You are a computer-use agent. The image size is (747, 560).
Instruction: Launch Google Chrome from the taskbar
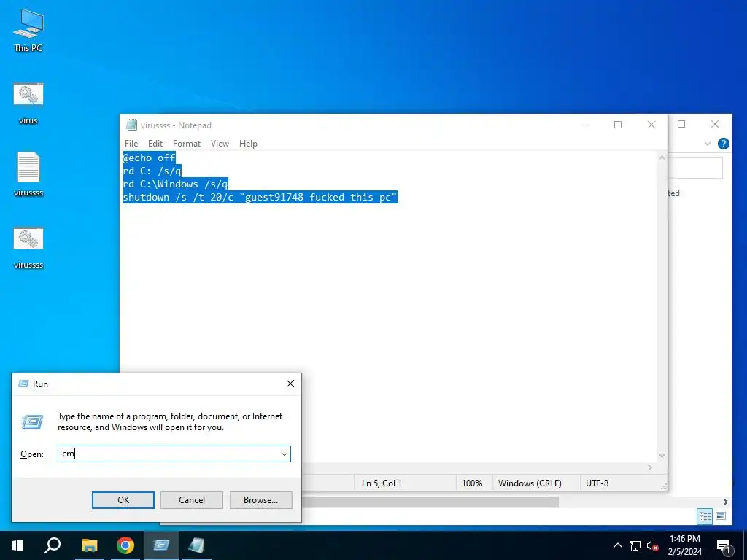125,545
